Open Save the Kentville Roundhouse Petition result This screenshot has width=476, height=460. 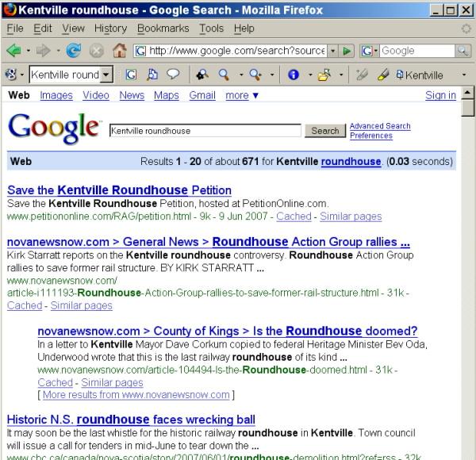pos(119,190)
